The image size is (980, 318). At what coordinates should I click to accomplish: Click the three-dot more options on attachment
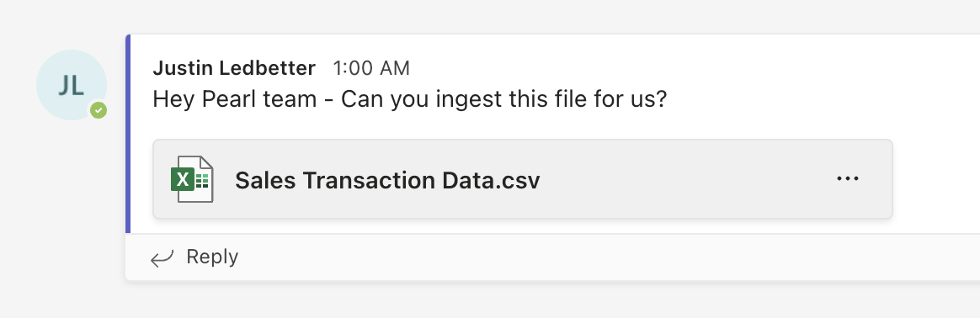pos(848,179)
